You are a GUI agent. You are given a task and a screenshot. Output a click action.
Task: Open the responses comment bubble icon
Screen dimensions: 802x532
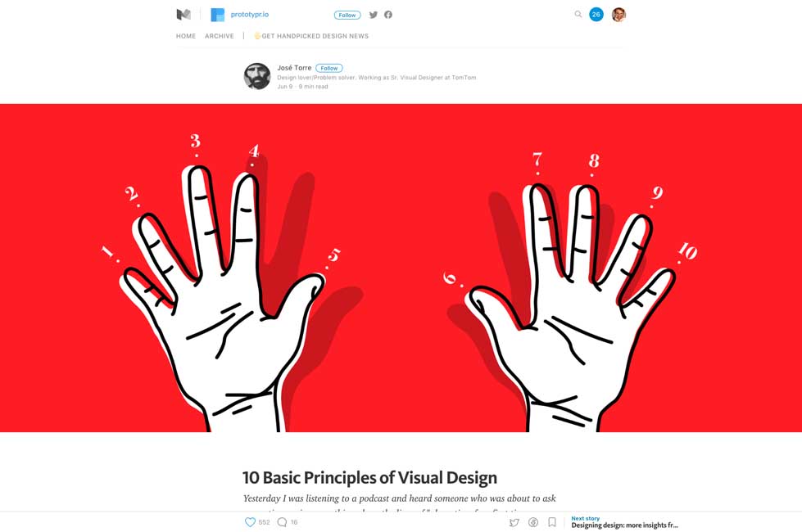[282, 522]
